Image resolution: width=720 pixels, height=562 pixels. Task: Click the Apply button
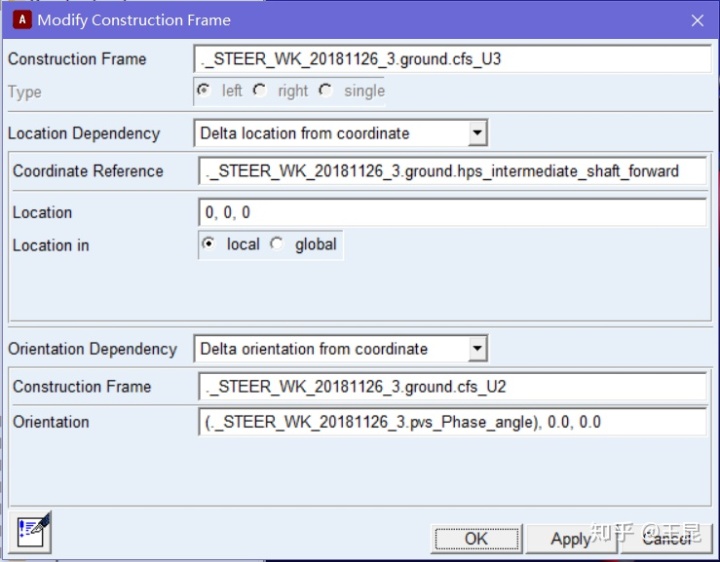pos(571,538)
